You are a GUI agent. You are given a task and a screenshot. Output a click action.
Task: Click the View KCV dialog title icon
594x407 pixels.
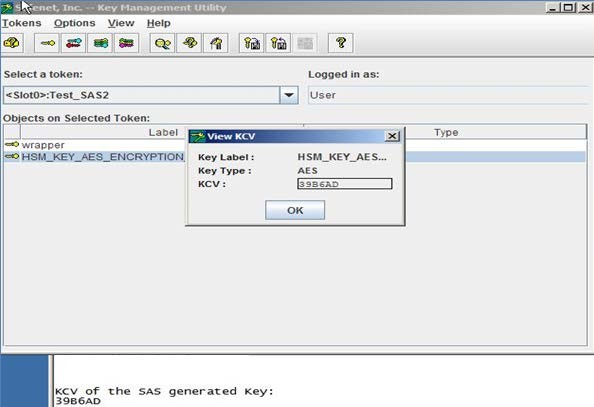[x=197, y=136]
